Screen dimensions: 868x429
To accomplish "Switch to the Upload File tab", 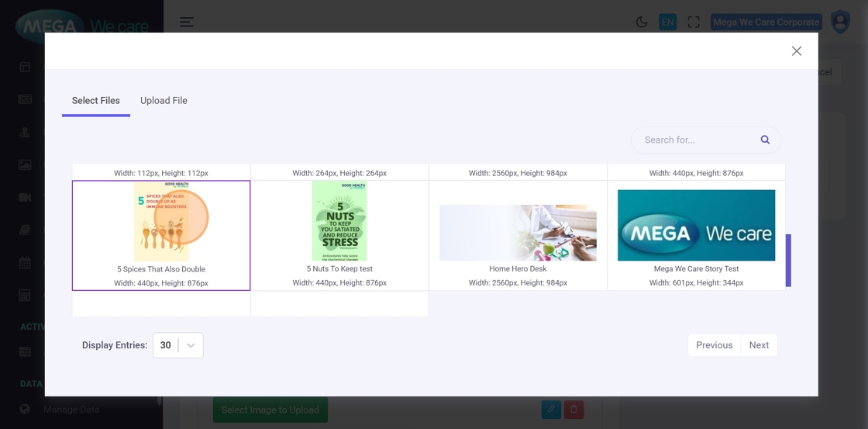I will (x=164, y=101).
